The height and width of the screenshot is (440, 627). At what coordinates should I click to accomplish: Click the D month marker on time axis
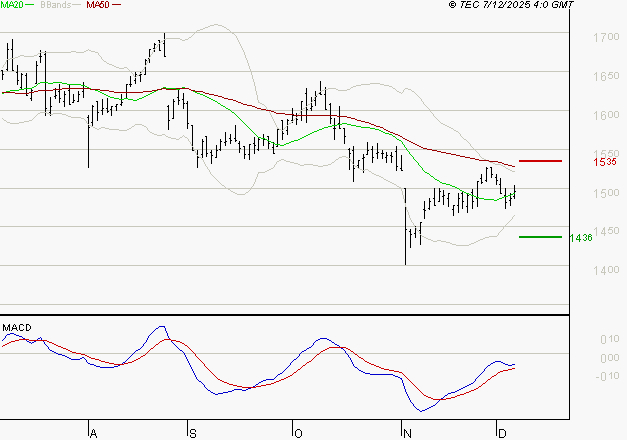502,434
